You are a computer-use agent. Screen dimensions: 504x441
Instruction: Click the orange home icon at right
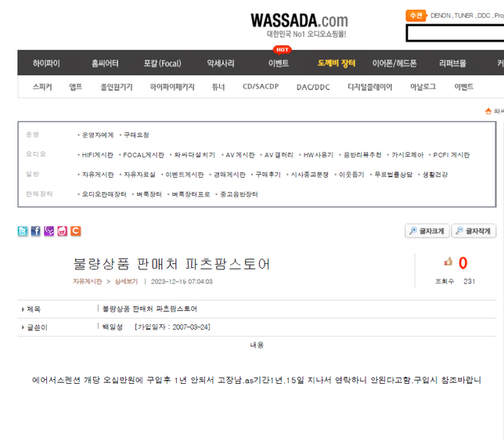(488, 111)
